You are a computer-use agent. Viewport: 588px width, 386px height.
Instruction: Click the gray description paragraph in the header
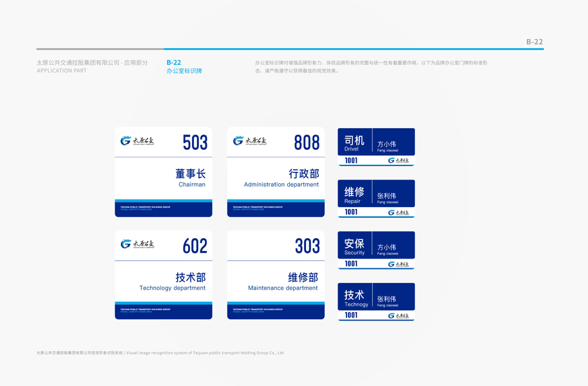tap(371, 67)
